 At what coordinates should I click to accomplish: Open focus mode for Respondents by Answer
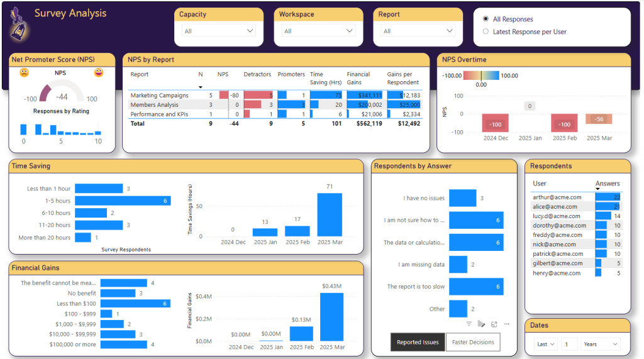coord(494,324)
